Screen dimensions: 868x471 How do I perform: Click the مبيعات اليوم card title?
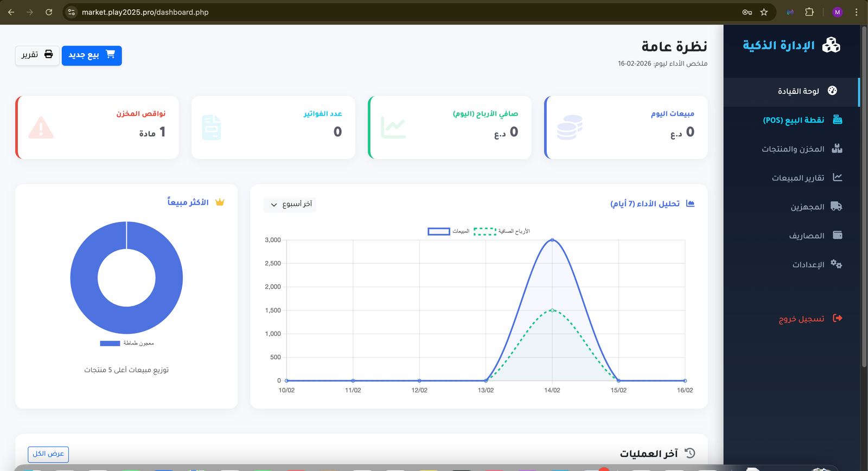click(x=673, y=113)
